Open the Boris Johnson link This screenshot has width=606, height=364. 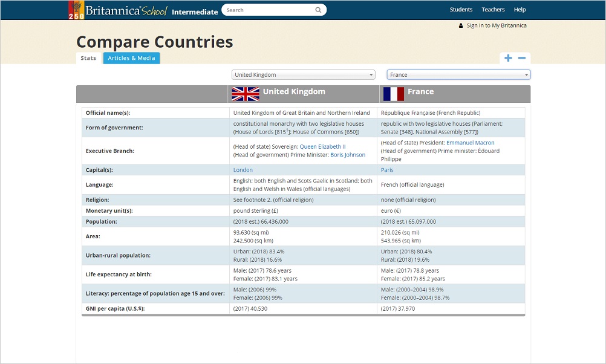tap(347, 155)
